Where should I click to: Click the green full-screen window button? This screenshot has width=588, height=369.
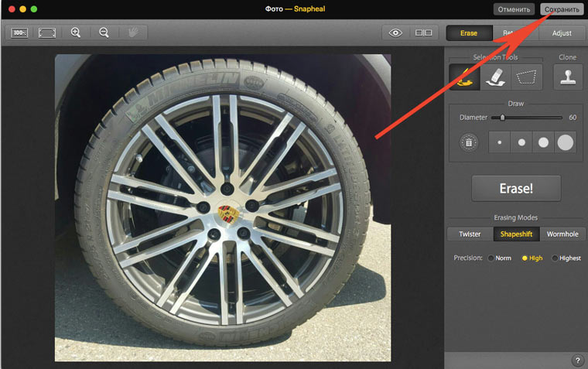coord(34,9)
